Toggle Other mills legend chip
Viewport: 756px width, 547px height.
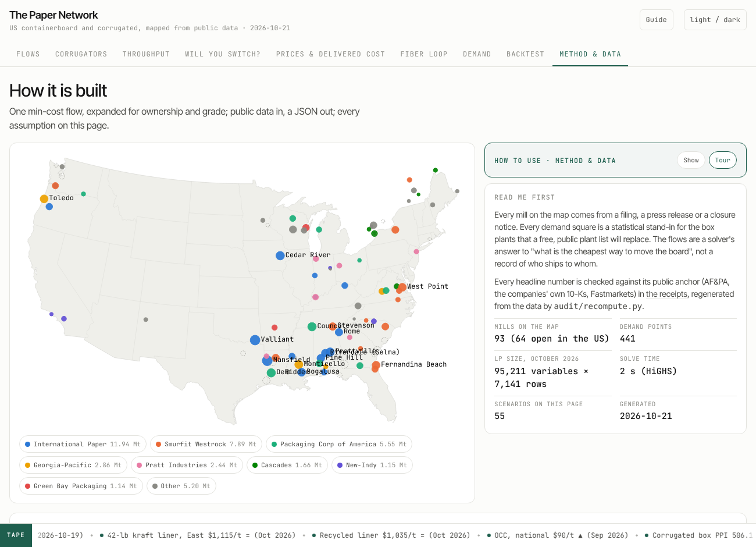181,486
